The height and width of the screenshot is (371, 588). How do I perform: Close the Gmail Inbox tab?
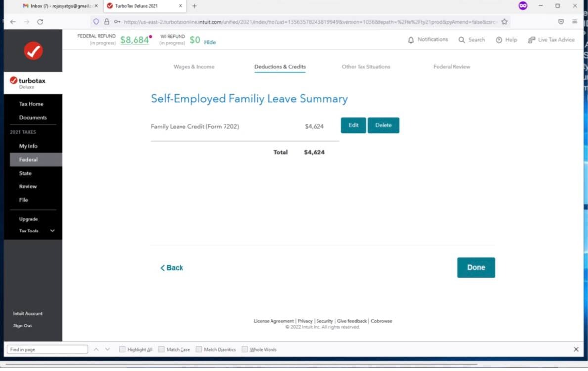point(96,6)
